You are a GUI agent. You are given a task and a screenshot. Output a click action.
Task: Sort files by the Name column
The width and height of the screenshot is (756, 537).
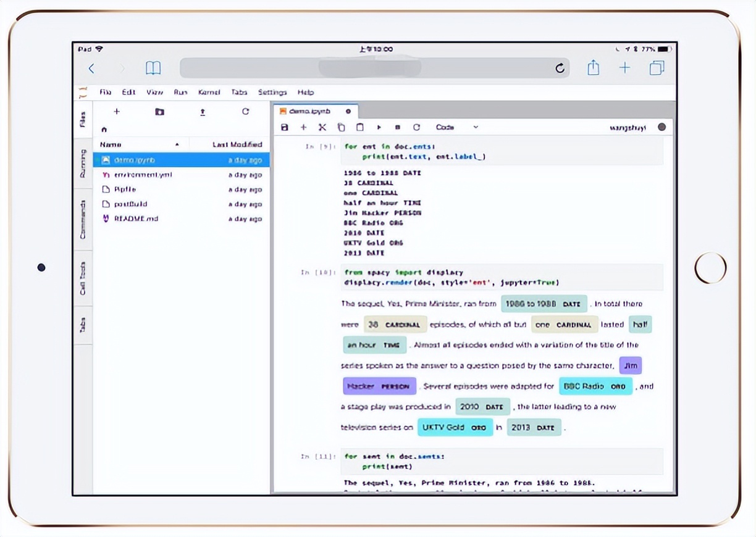coord(111,144)
